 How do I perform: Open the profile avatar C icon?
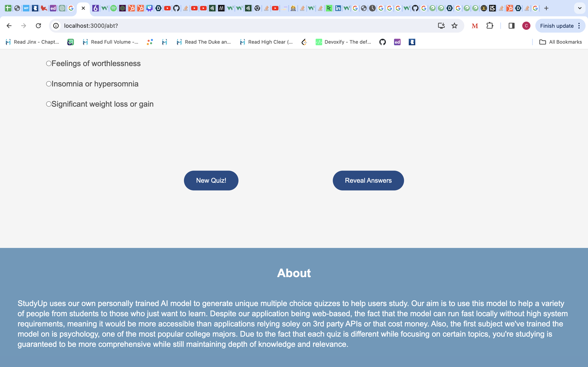click(x=526, y=26)
